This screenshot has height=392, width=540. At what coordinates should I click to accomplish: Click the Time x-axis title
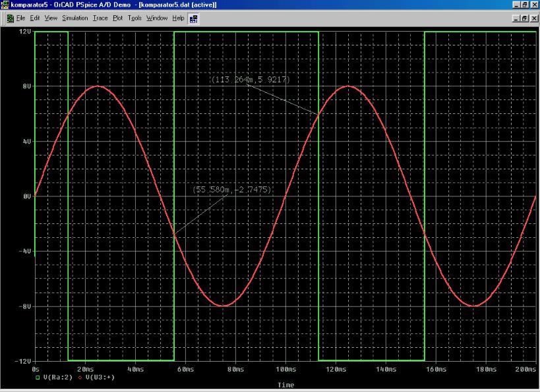click(285, 385)
